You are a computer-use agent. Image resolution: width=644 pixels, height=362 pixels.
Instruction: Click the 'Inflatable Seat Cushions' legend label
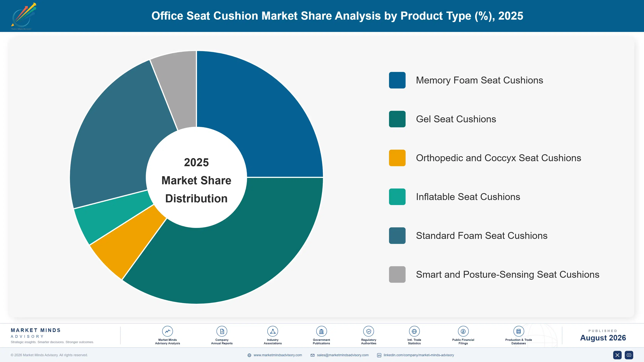coord(468,197)
